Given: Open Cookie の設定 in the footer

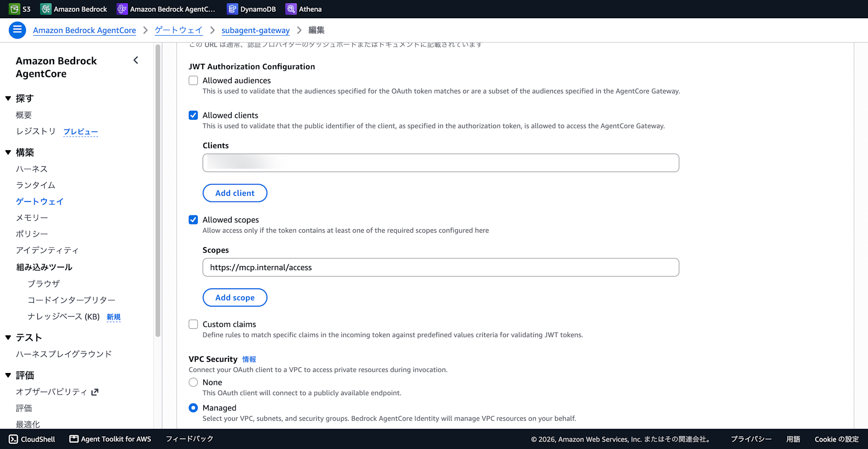Looking at the screenshot, I should 837,439.
